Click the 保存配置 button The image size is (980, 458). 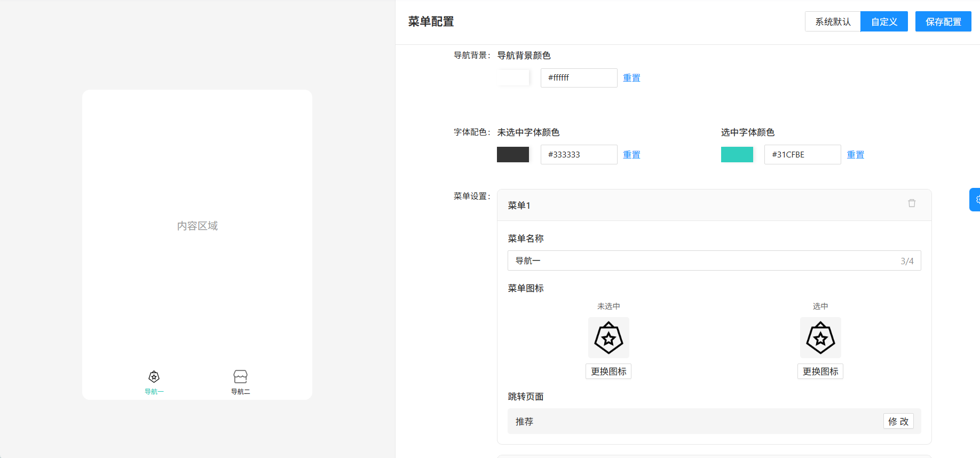[943, 22]
